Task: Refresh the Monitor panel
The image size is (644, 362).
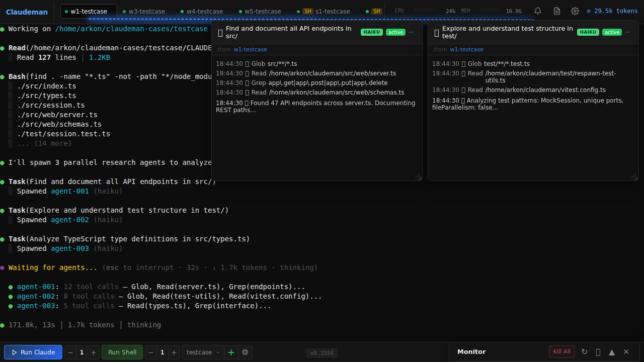Action: click(x=584, y=352)
